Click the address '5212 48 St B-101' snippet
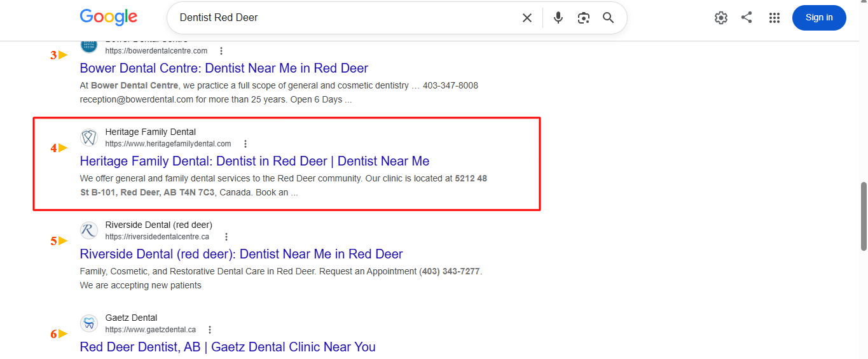Screen dimensions: 868x359 [x=284, y=185]
